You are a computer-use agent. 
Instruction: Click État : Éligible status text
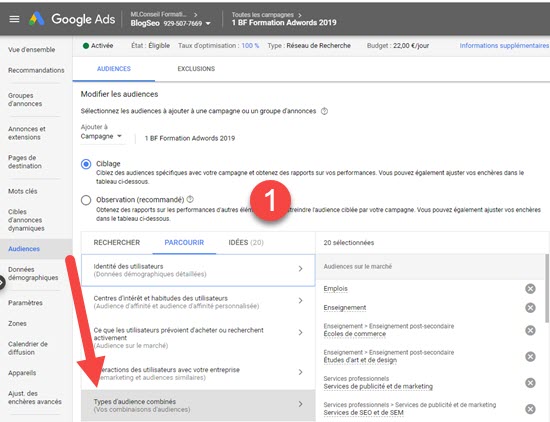click(150, 46)
